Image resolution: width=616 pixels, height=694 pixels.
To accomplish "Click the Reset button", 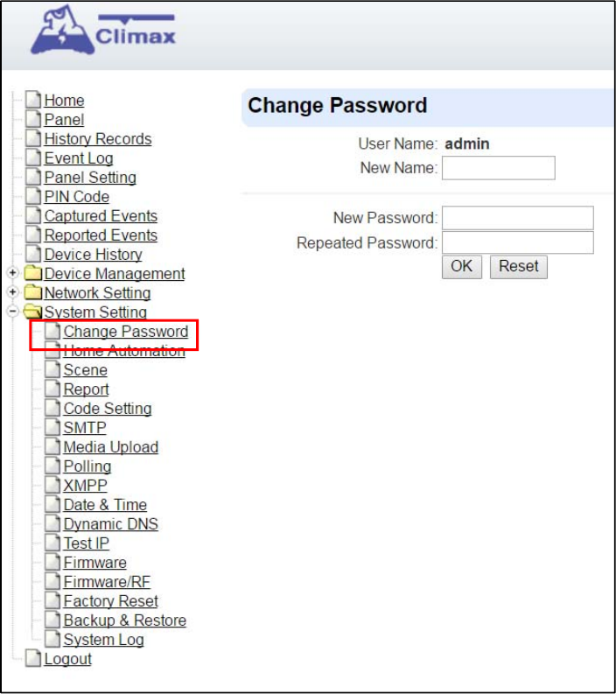I will [518, 266].
